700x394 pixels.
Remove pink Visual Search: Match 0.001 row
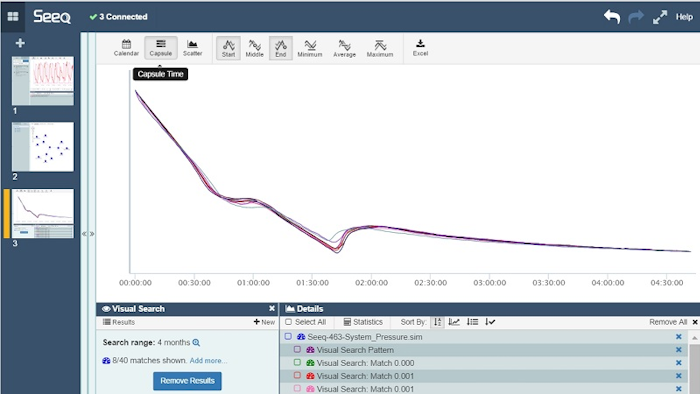tap(679, 389)
